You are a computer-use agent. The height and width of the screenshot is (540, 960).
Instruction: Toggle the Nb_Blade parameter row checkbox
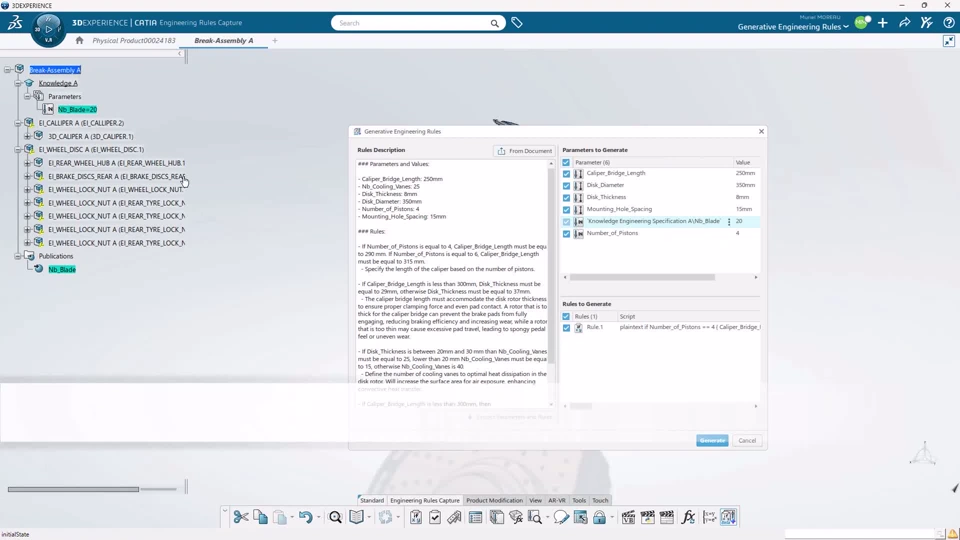click(566, 222)
